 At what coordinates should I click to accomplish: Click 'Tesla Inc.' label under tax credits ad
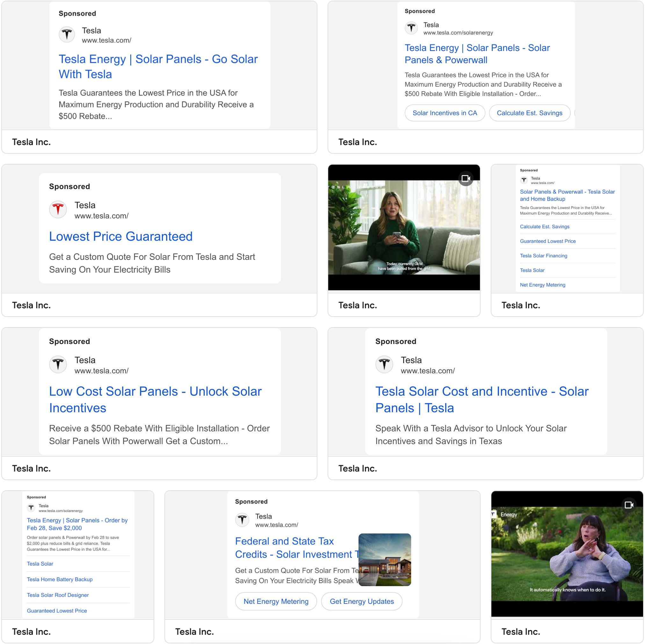click(195, 632)
